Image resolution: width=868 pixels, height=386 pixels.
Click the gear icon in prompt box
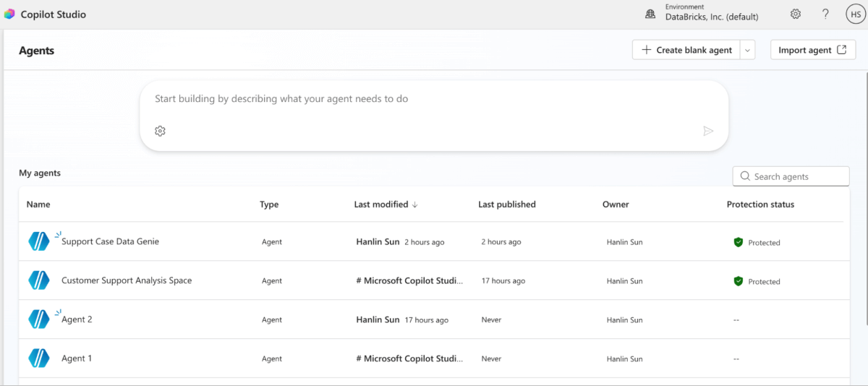tap(161, 131)
